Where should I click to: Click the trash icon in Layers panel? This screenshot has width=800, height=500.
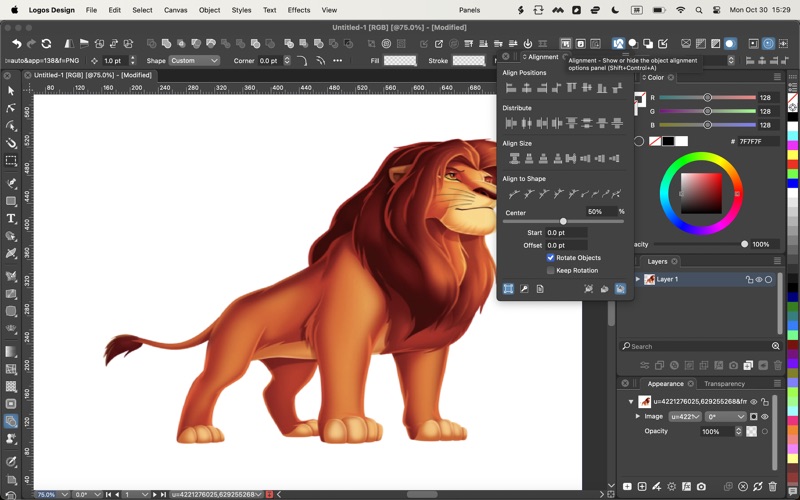tap(778, 365)
